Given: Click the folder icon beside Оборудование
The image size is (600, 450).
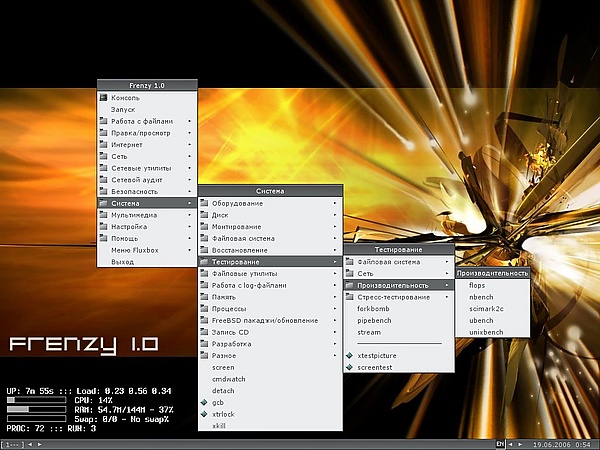Looking at the screenshot, I should 204,203.
